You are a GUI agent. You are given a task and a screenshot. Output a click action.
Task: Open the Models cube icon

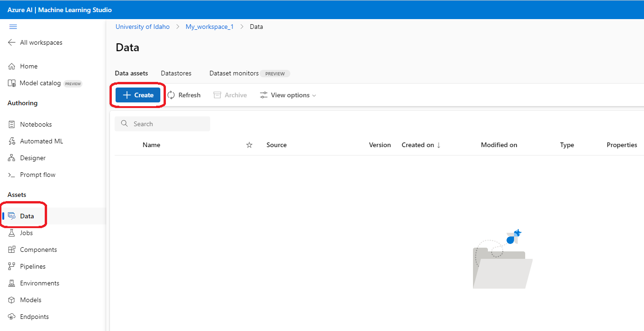12,300
